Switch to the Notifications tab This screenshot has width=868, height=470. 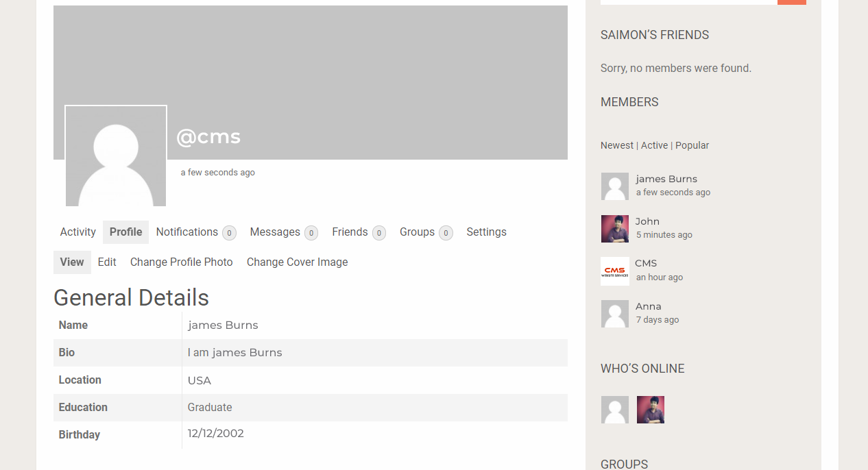[x=187, y=232]
